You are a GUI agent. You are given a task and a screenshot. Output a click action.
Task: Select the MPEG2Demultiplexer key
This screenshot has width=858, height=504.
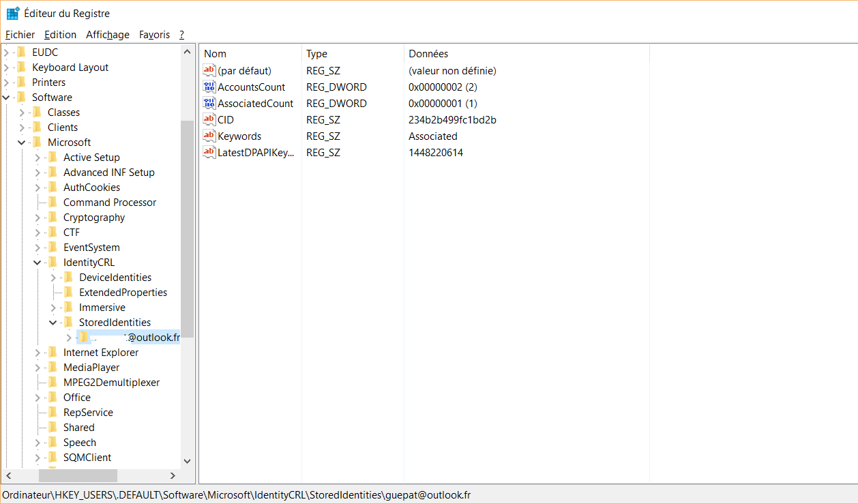click(112, 382)
